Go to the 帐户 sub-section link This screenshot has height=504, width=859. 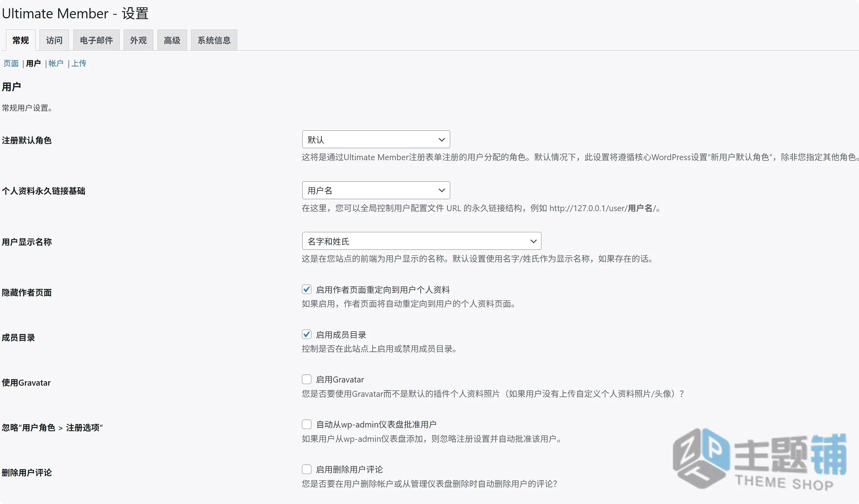56,63
